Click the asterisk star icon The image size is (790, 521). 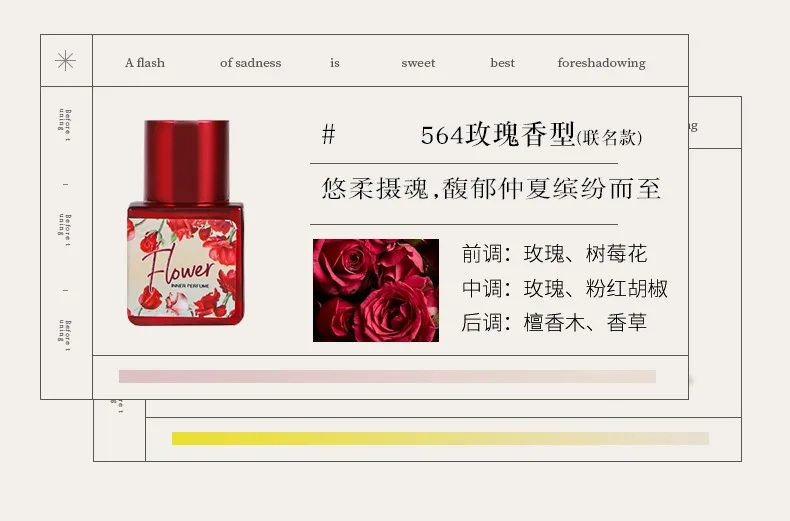click(65, 61)
